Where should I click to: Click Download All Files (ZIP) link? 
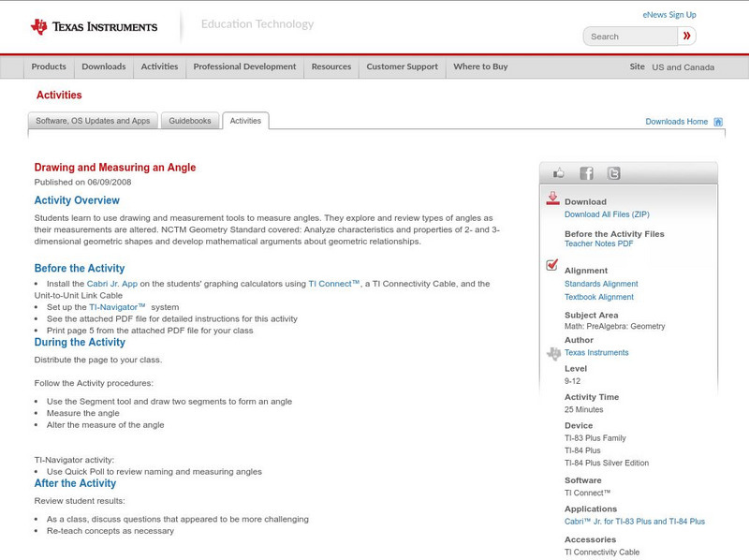pyautogui.click(x=607, y=214)
